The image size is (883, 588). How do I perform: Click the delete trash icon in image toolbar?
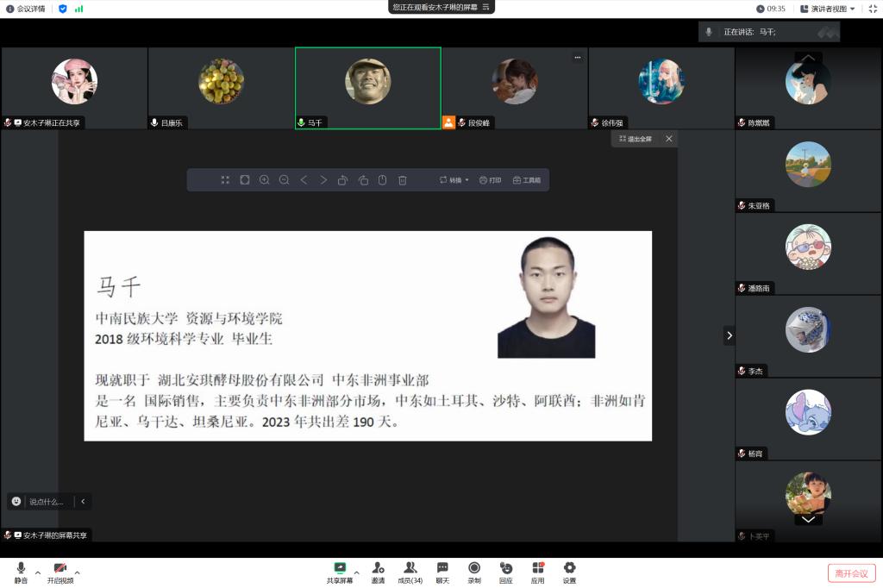point(402,180)
